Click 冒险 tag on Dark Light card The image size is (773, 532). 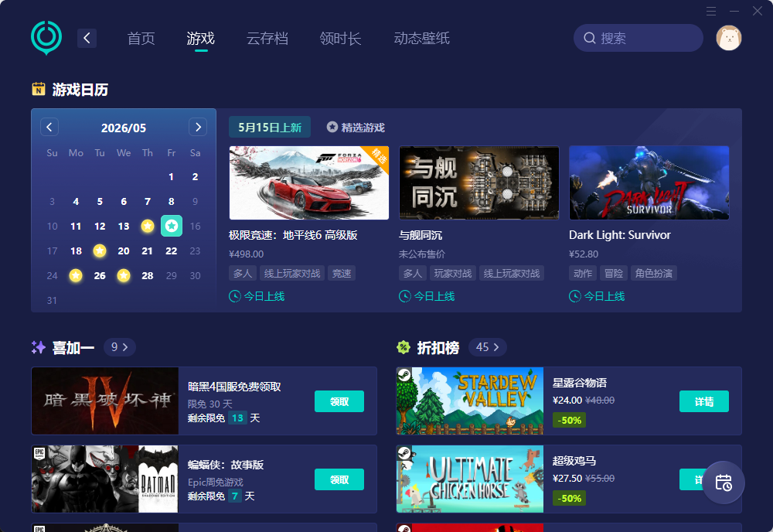click(613, 273)
